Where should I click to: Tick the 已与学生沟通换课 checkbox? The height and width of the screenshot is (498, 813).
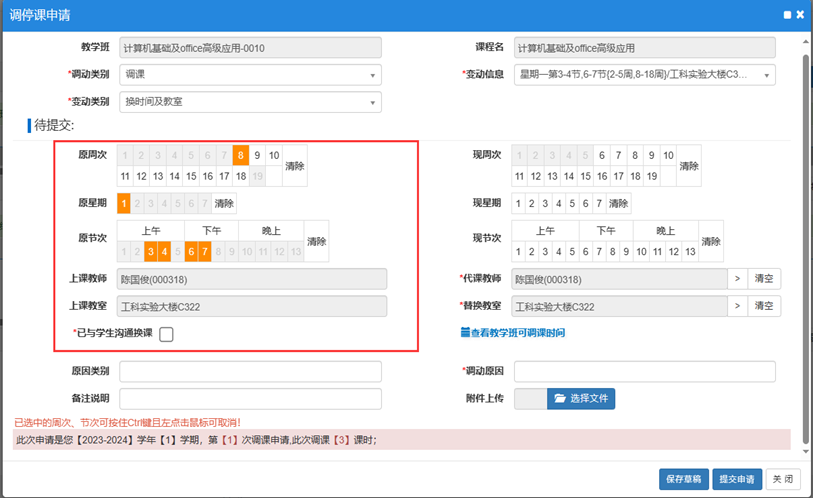point(166,334)
